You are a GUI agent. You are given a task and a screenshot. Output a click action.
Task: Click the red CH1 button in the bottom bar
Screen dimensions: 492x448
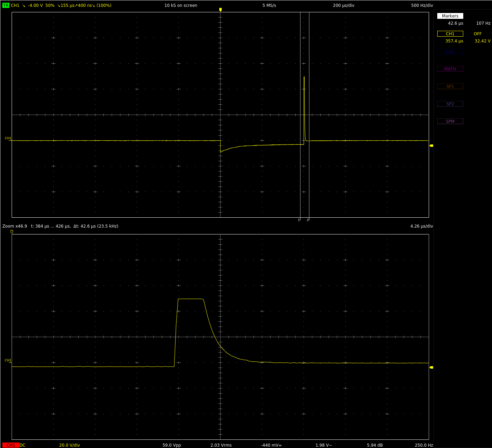(x=11, y=445)
